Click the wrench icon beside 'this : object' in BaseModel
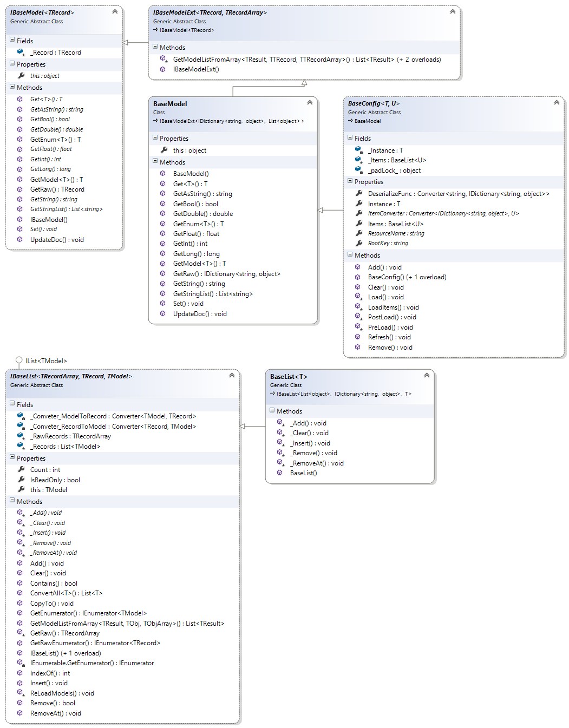569x728 pixels. tap(164, 150)
